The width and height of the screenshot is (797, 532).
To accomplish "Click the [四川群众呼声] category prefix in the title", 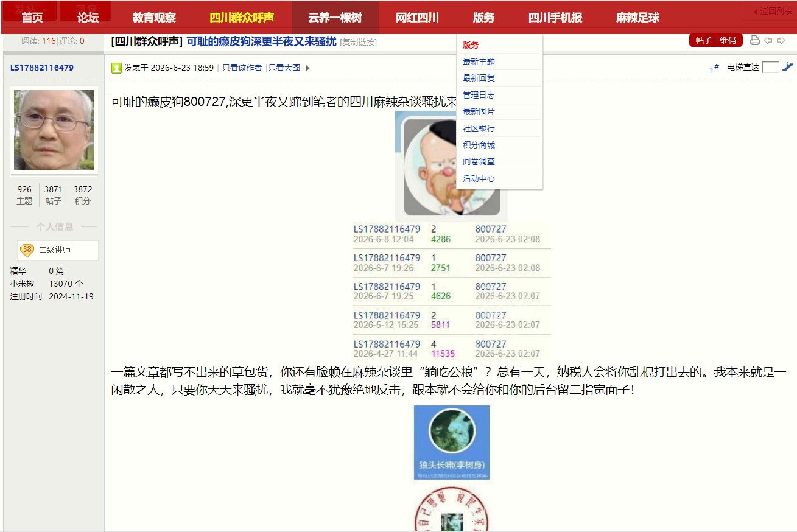I will click(x=147, y=41).
